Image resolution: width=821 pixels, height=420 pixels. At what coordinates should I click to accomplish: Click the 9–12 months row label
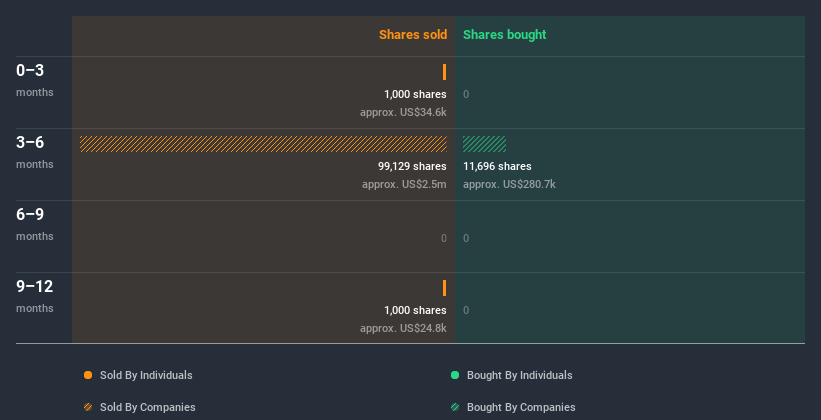pyautogui.click(x=35, y=296)
